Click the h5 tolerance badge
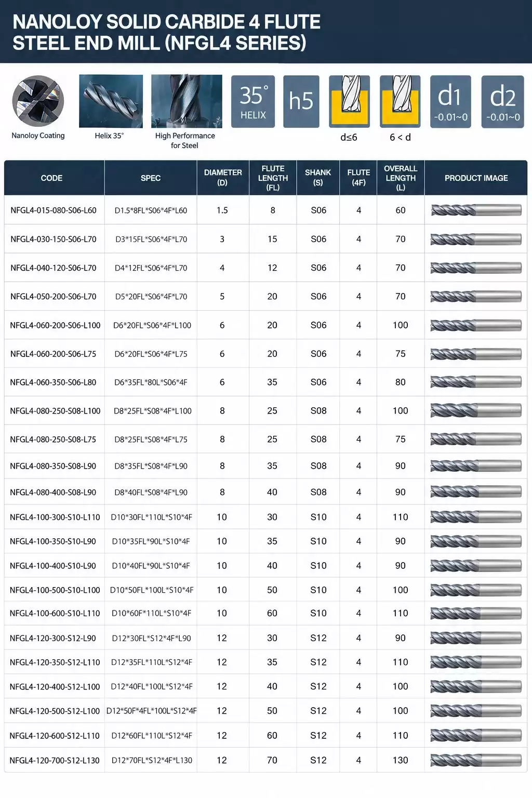 tap(301, 102)
